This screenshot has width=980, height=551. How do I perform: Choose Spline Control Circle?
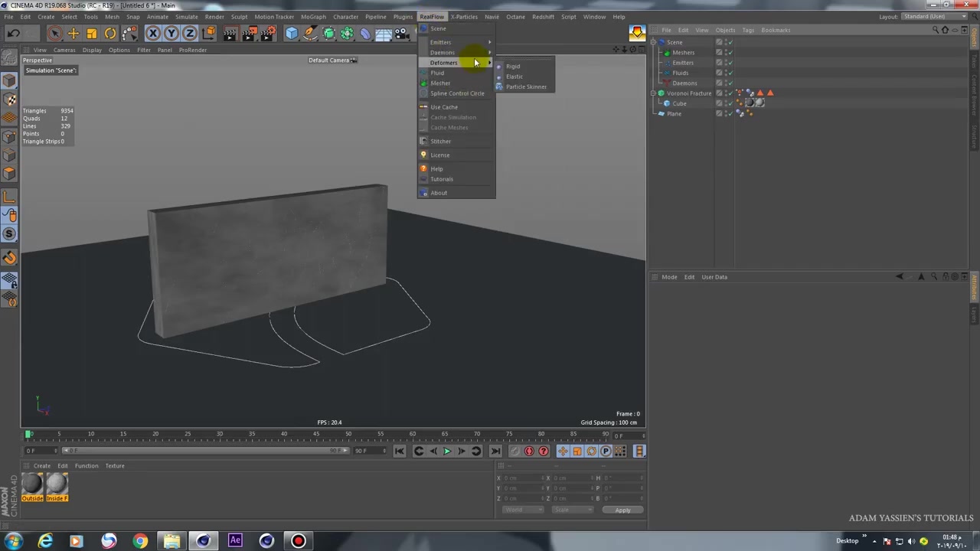click(456, 93)
